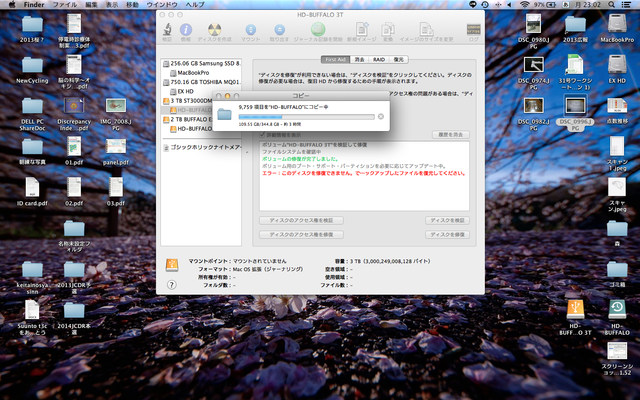Viewport: 640px width, 400px height.
Task: Select the ゴミ箱 folder on the desktop
Action: [617, 269]
